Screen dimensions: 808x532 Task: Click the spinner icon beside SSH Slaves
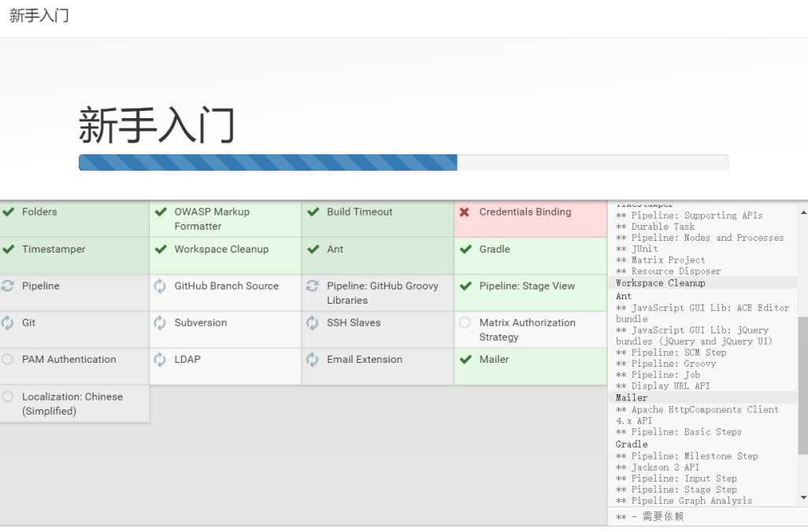point(313,323)
